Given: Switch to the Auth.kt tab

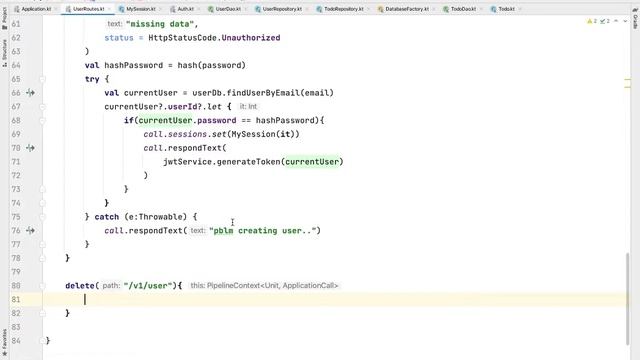Looking at the screenshot, I should click(x=185, y=9).
